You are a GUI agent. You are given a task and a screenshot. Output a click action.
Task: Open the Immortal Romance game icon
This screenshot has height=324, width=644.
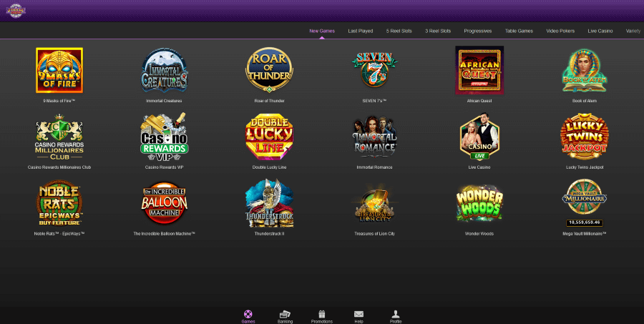374,137
